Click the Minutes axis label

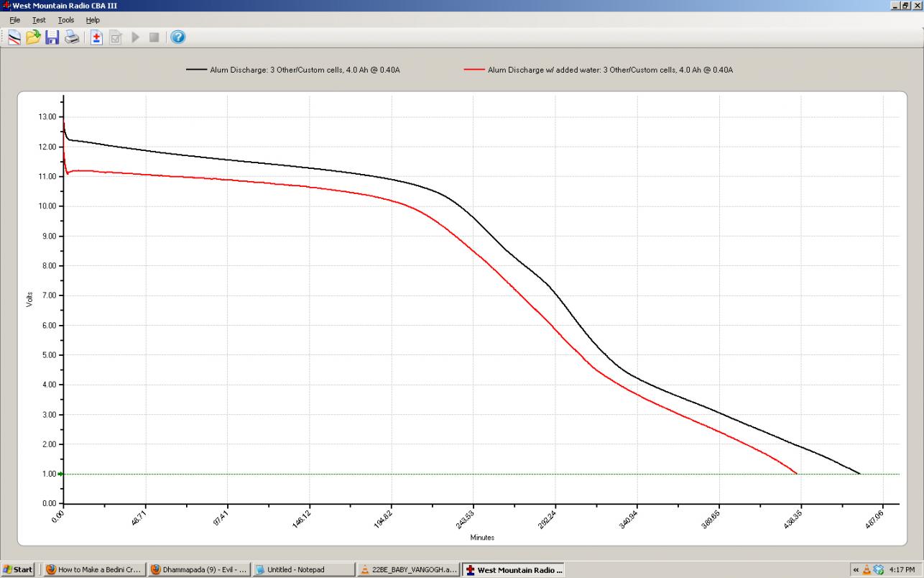482,537
